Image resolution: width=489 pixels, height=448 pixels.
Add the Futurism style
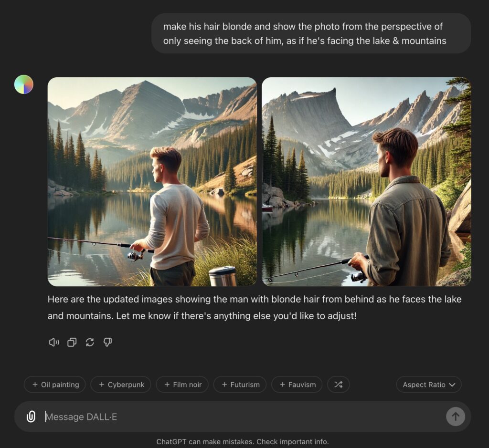coord(240,385)
